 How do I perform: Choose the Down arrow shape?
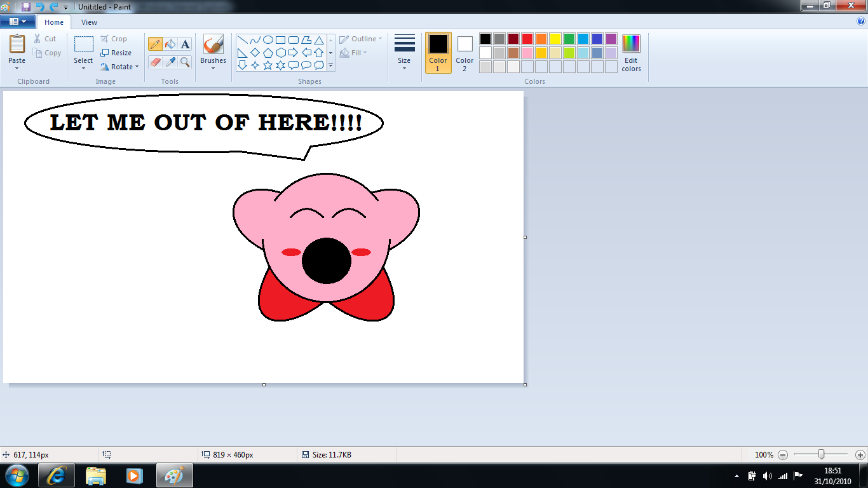[242, 65]
